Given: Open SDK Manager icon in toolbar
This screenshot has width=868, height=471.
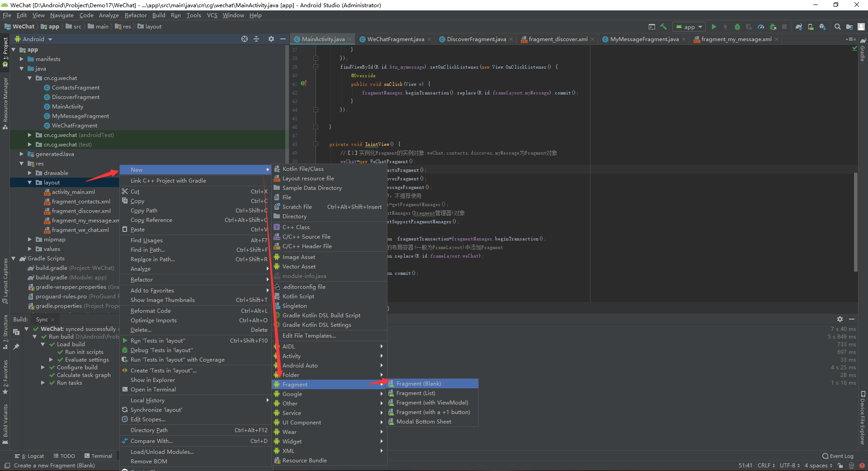Looking at the screenshot, I should [x=822, y=27].
